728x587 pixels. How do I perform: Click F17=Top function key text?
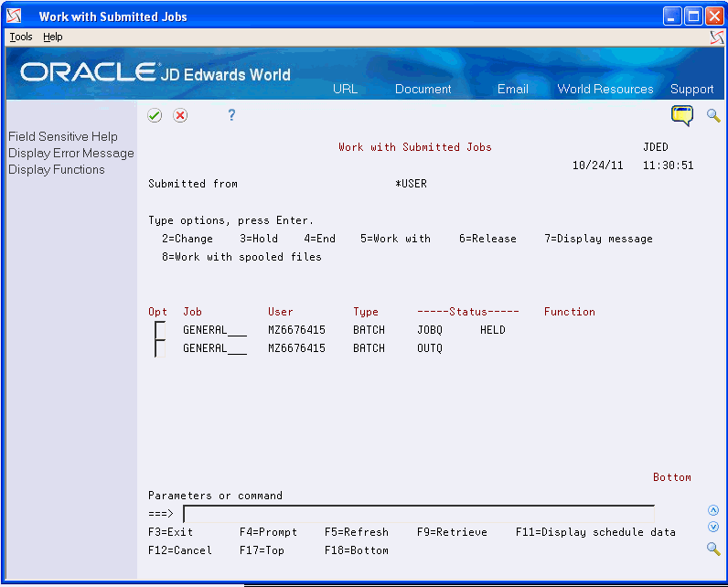pyautogui.click(x=262, y=550)
